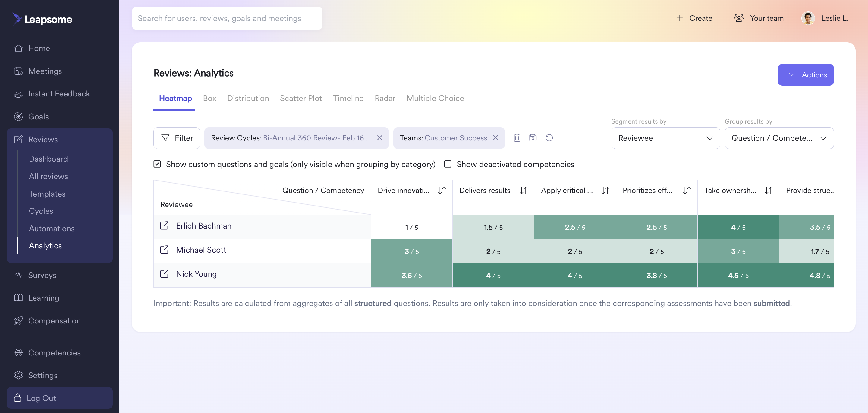868x413 pixels.
Task: Sort by Drive innovation column
Action: pyautogui.click(x=442, y=191)
